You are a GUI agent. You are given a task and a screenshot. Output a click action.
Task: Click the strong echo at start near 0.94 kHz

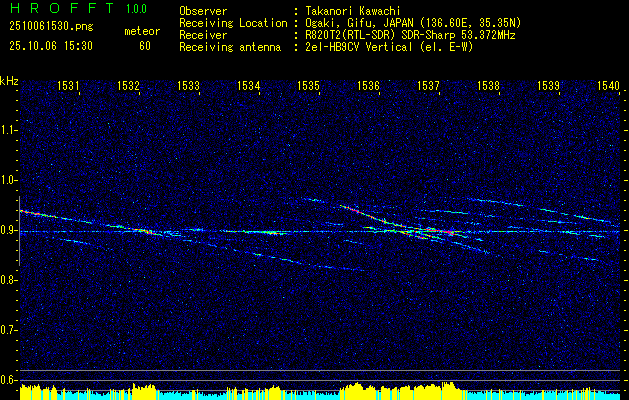pos(36,213)
